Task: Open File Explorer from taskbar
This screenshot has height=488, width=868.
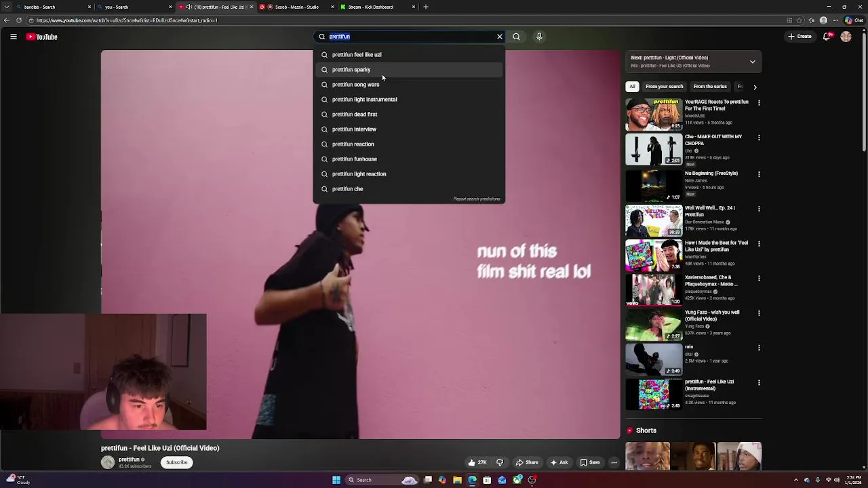Action: point(458,480)
